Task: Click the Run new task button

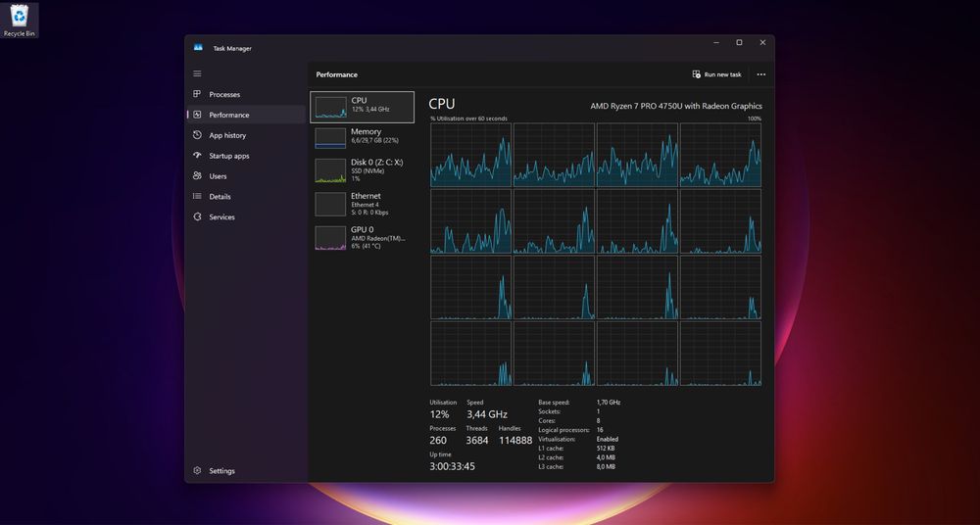Action: [717, 74]
